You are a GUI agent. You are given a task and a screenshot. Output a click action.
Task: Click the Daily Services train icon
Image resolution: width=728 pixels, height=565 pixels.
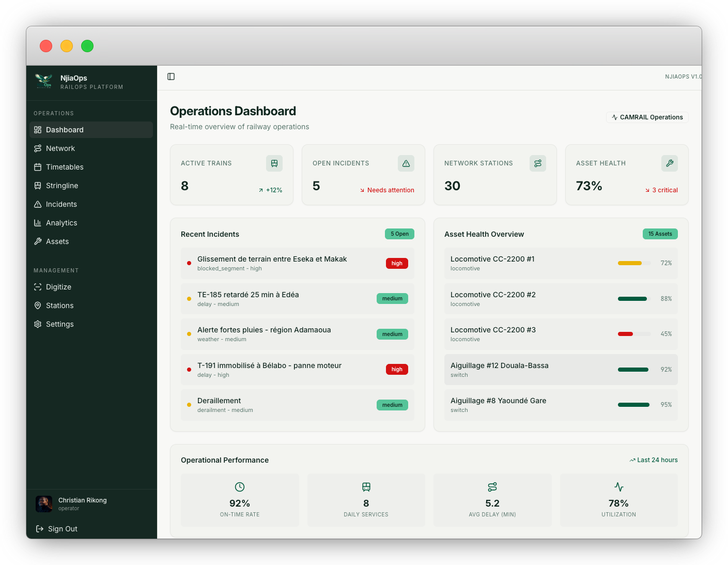point(366,487)
